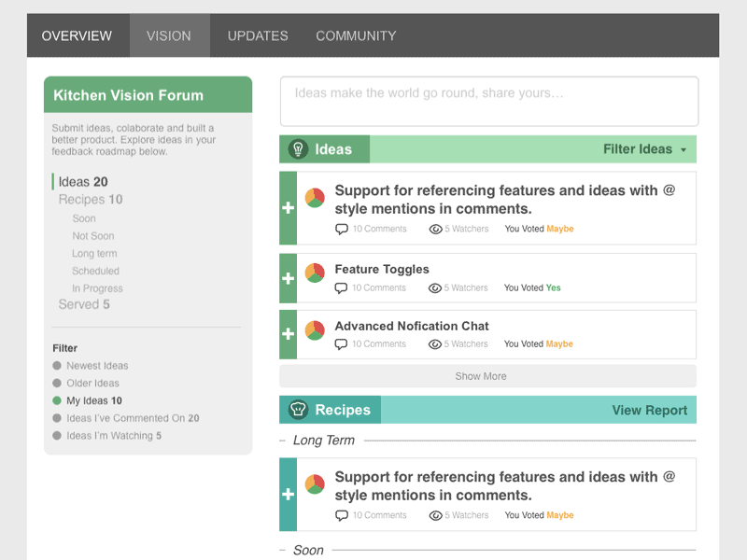
Task: Click You Voted Yes on Feature Toggles
Action: pyautogui.click(x=532, y=288)
